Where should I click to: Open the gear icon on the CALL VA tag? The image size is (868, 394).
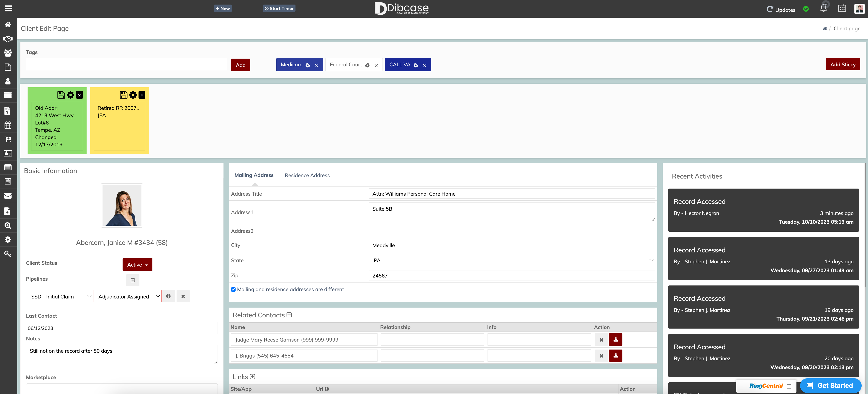[416, 65]
